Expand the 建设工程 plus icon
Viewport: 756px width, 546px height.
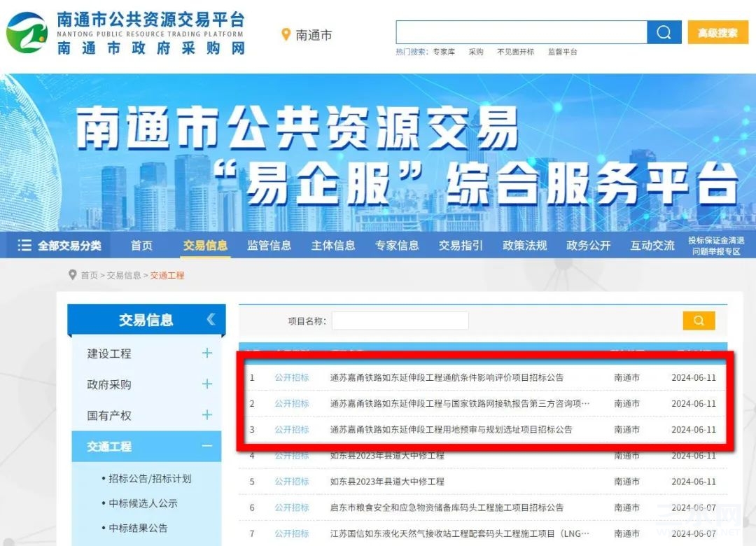(206, 353)
